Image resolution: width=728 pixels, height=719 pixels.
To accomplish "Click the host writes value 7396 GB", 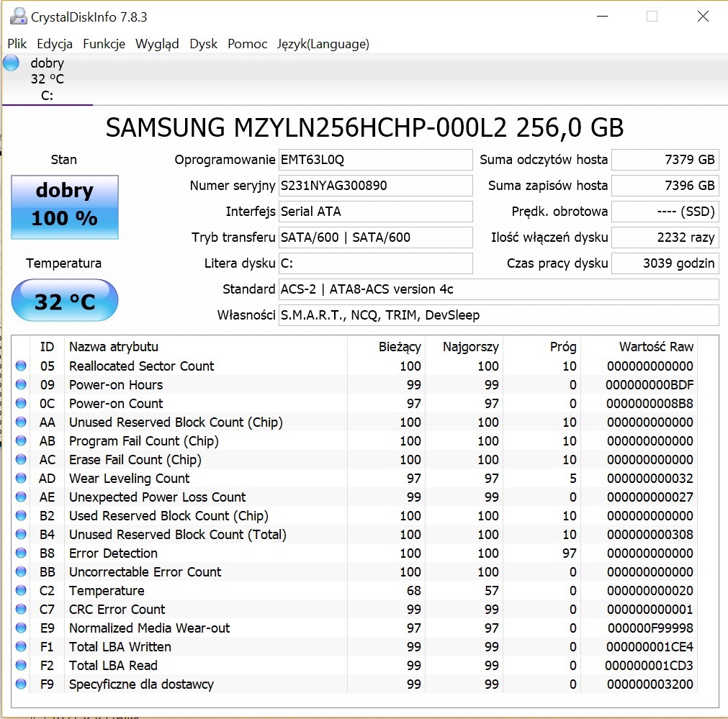I will tap(665, 186).
